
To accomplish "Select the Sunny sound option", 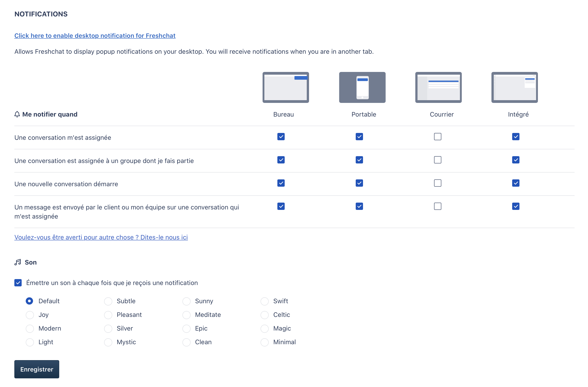I will [186, 301].
